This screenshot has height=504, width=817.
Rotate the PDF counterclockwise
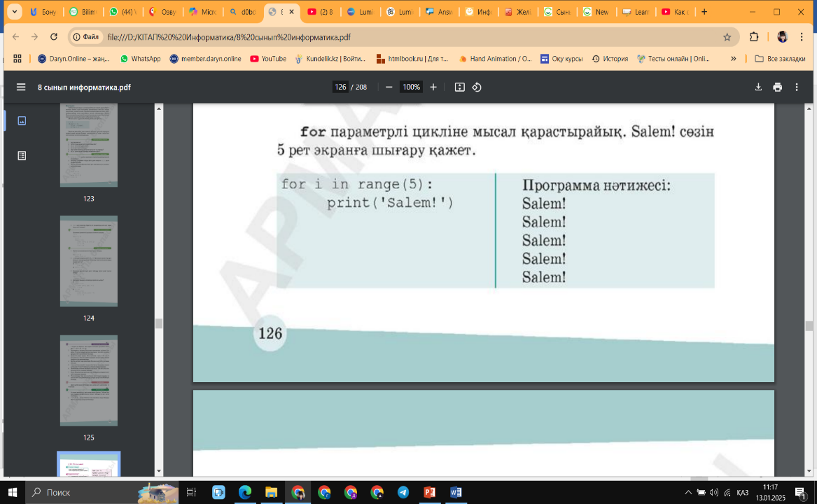(477, 87)
